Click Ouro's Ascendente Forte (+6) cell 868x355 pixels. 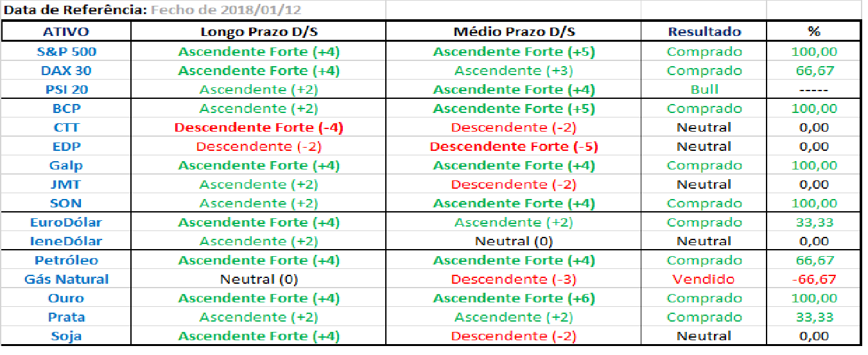(514, 298)
